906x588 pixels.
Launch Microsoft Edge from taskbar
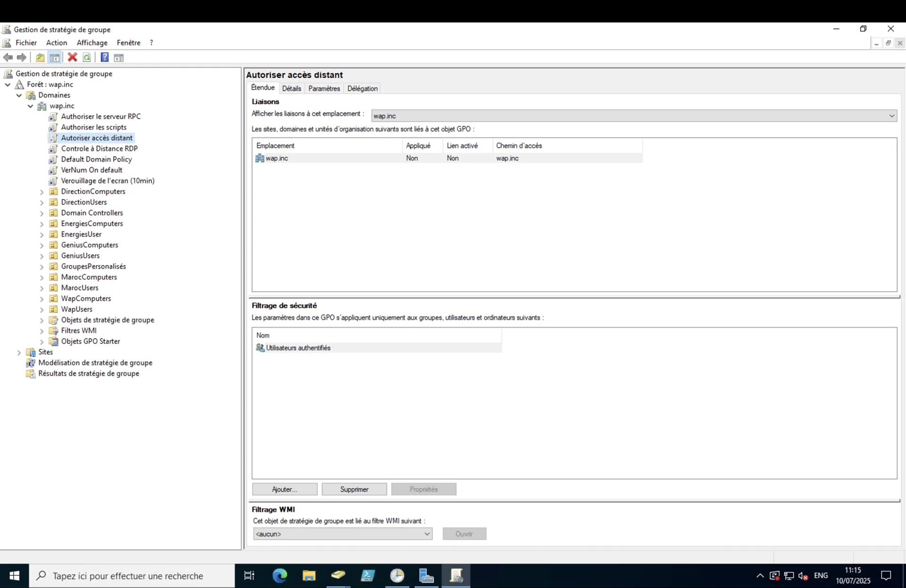click(x=280, y=576)
